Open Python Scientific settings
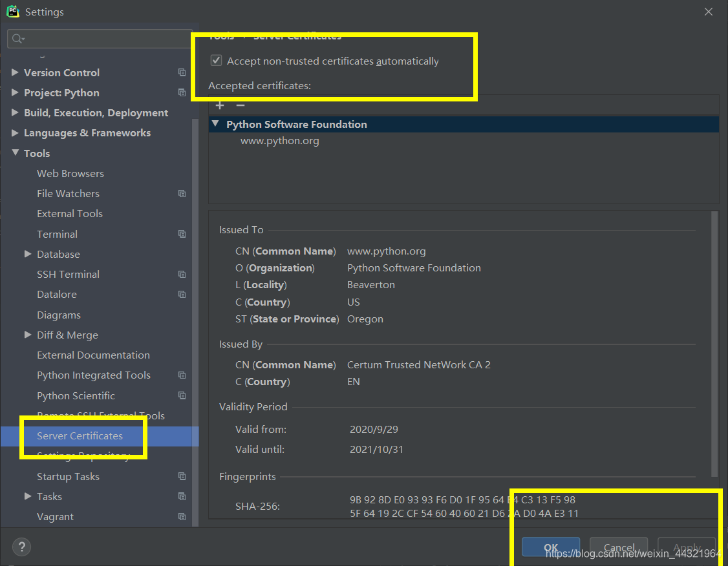Screen dimensions: 728x566 [x=76, y=395]
